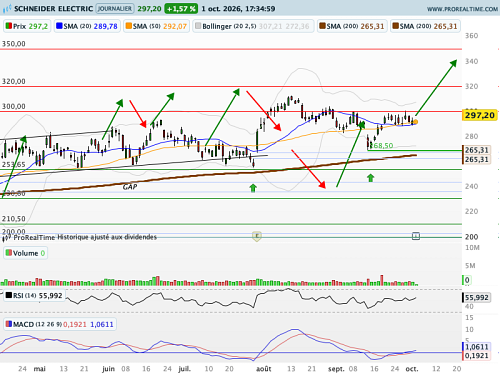Viewport: 500px width, 375px height.
Task: Click the Prix red-green color swatch
Action: point(9,26)
